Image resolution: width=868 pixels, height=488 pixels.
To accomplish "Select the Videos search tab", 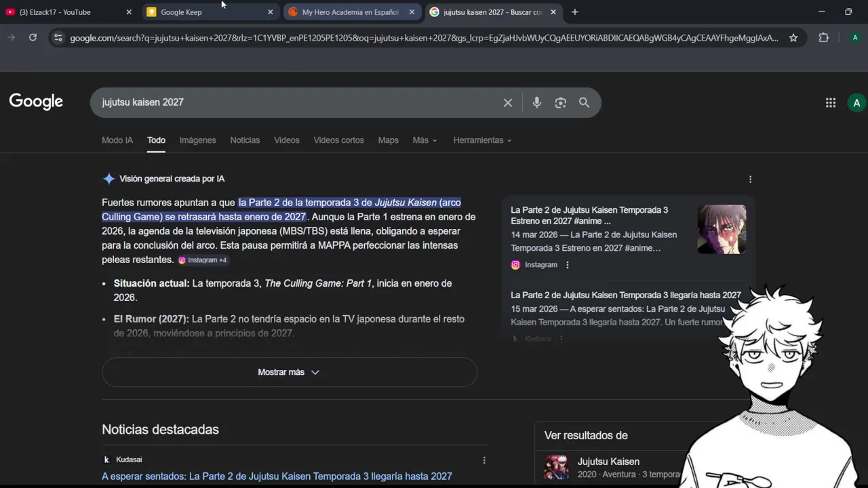I will (x=287, y=140).
